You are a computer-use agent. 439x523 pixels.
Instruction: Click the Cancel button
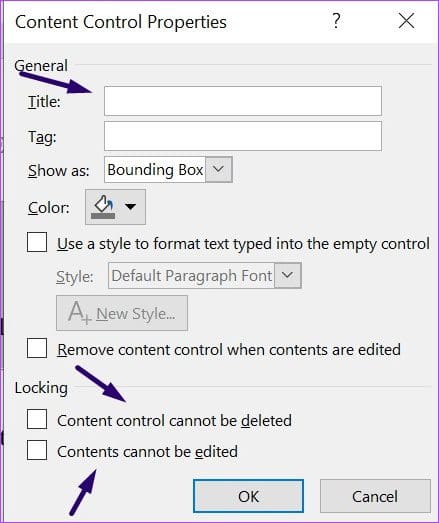click(x=375, y=496)
